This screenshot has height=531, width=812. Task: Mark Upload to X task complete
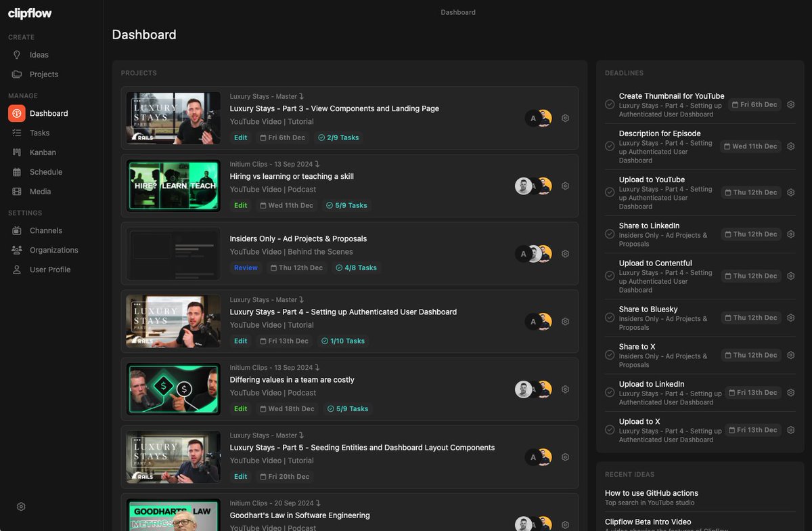(610, 430)
